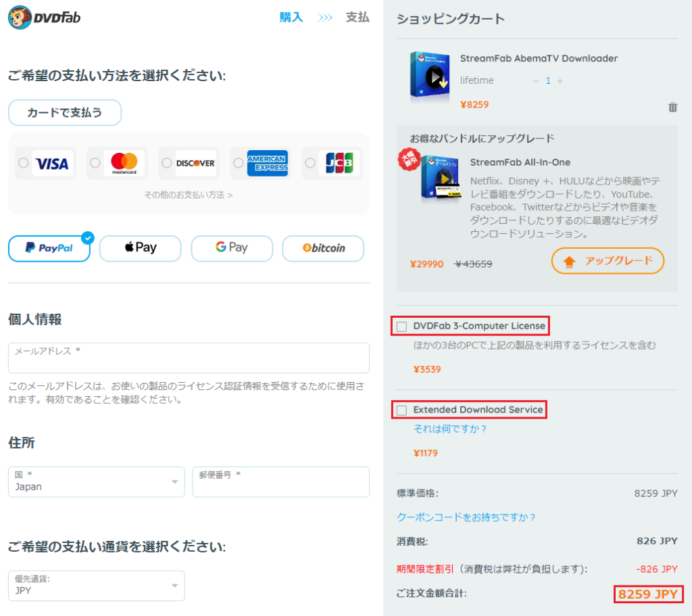Select the VISA card radio button
This screenshot has width=692, height=616.
(x=24, y=163)
